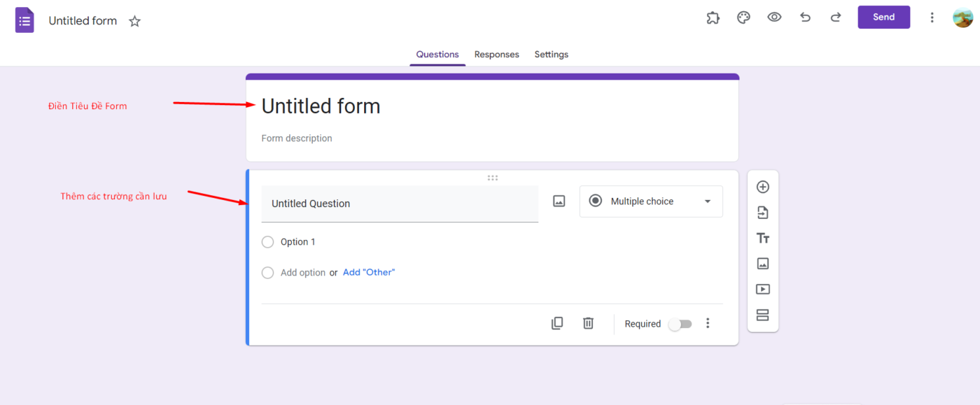The image size is (980, 405).
Task: Preview the form with the eye icon
Action: click(x=774, y=17)
